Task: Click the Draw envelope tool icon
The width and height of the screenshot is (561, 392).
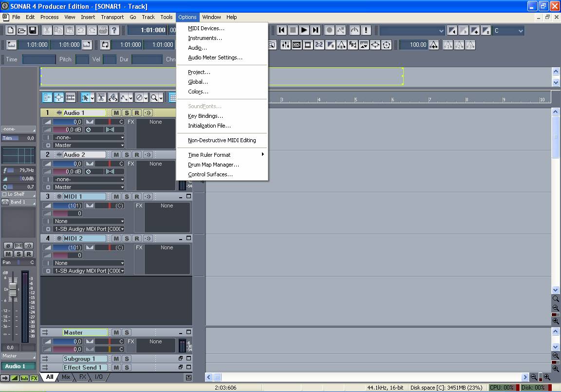Action: (124, 97)
